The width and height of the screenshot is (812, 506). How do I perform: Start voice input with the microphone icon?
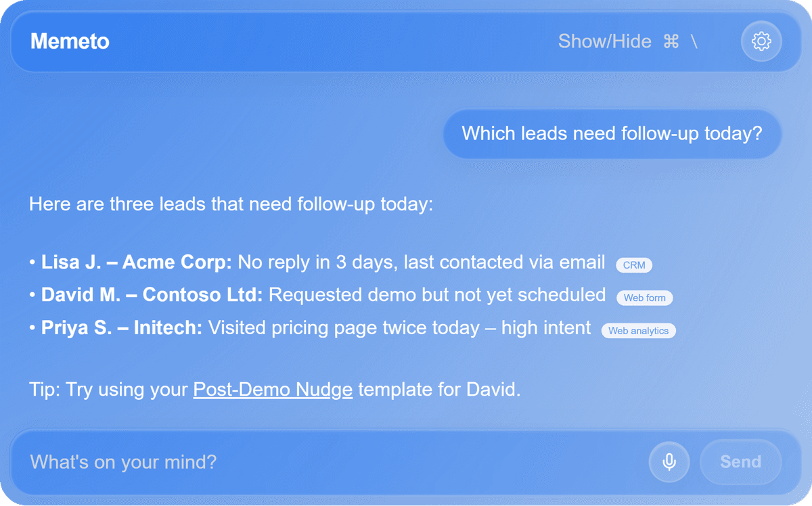point(669,462)
